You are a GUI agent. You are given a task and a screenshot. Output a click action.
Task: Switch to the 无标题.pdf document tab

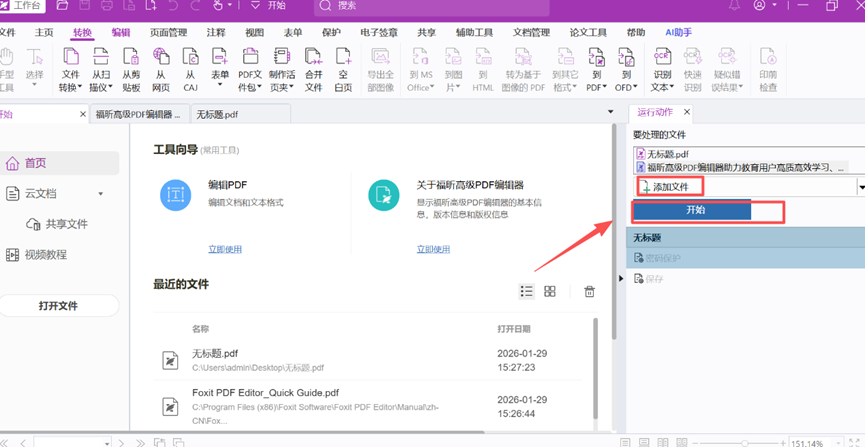tap(218, 115)
